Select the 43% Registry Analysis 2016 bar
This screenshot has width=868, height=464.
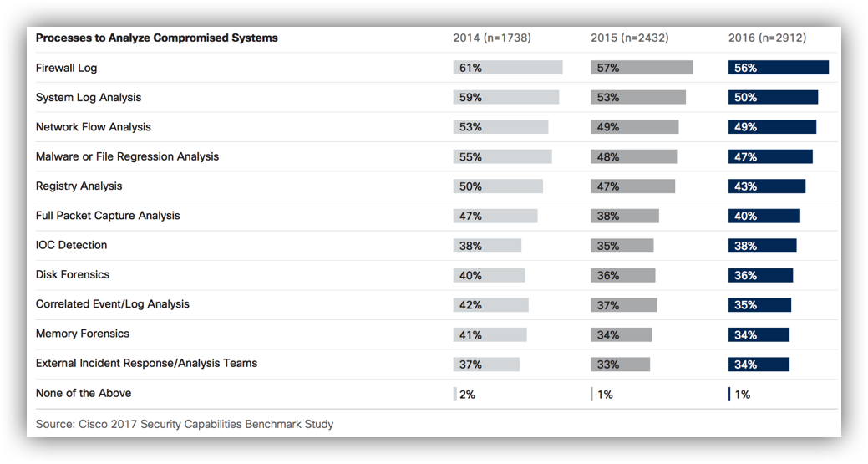(766, 186)
